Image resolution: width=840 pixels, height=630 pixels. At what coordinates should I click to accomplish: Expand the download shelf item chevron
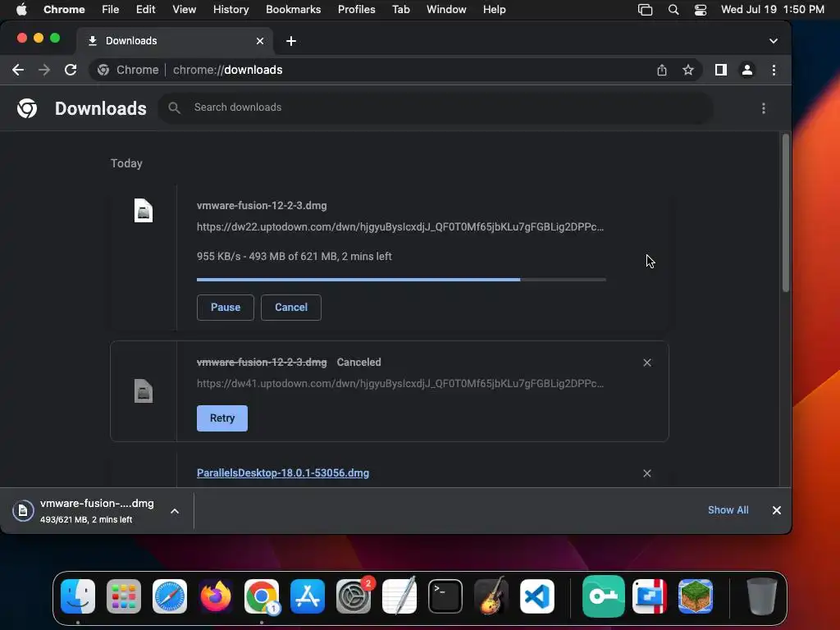click(x=175, y=511)
